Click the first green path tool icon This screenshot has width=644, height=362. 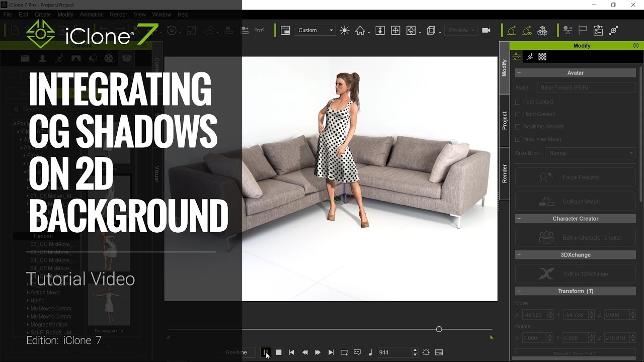click(512, 31)
